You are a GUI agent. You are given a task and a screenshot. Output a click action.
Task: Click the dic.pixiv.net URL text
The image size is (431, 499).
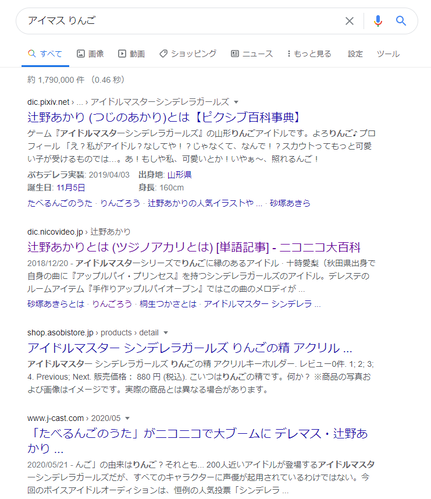pos(48,102)
